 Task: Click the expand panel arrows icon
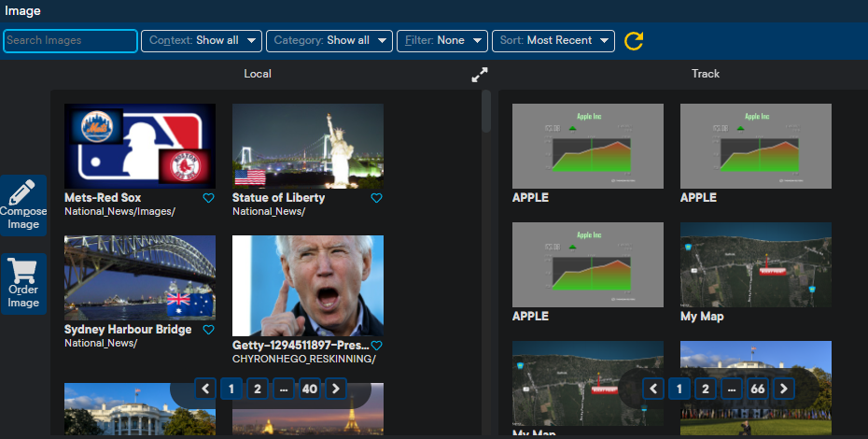pyautogui.click(x=480, y=75)
